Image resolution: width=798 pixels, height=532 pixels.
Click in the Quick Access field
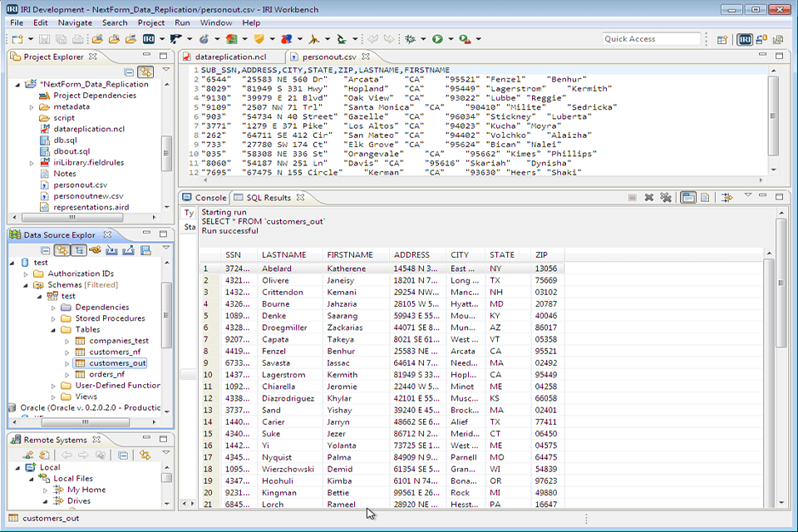pyautogui.click(x=651, y=39)
